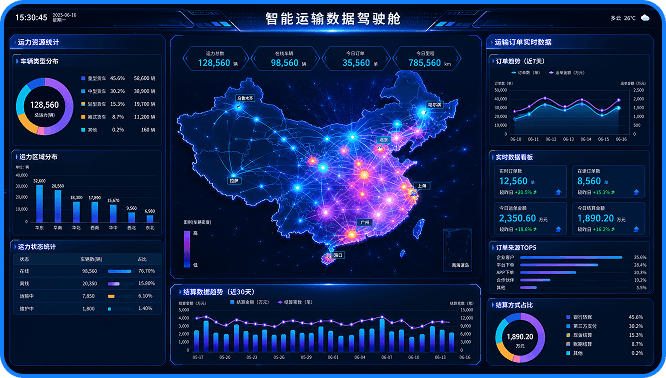Click the 平台下单 25.4% source bar
The image size is (666, 378).
(559, 265)
